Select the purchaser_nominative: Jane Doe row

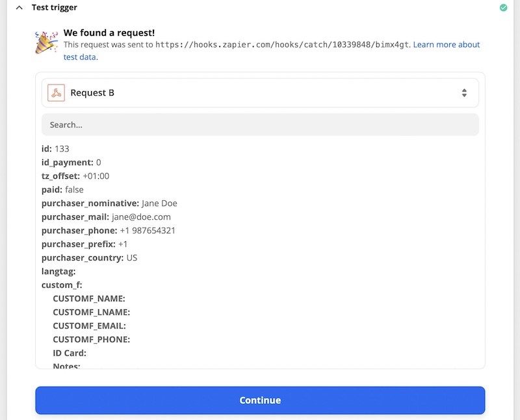[x=109, y=203]
